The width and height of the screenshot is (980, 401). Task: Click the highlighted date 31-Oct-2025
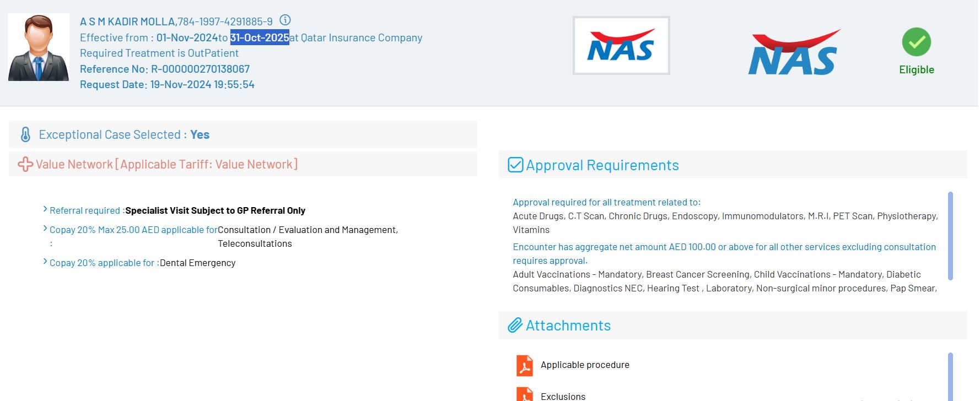[x=260, y=37]
